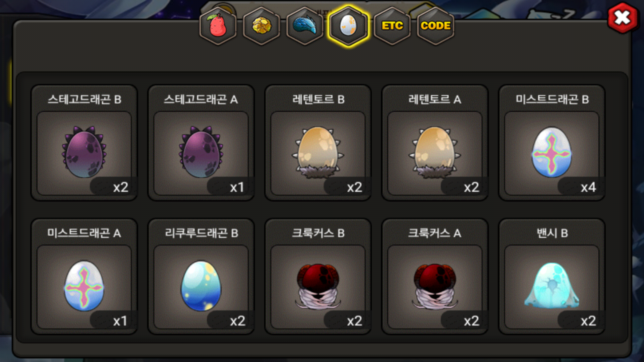Click the x1 count badge on 스테고드래곤 A
Image resolution: width=644 pixels, height=362 pixels.
[237, 187]
